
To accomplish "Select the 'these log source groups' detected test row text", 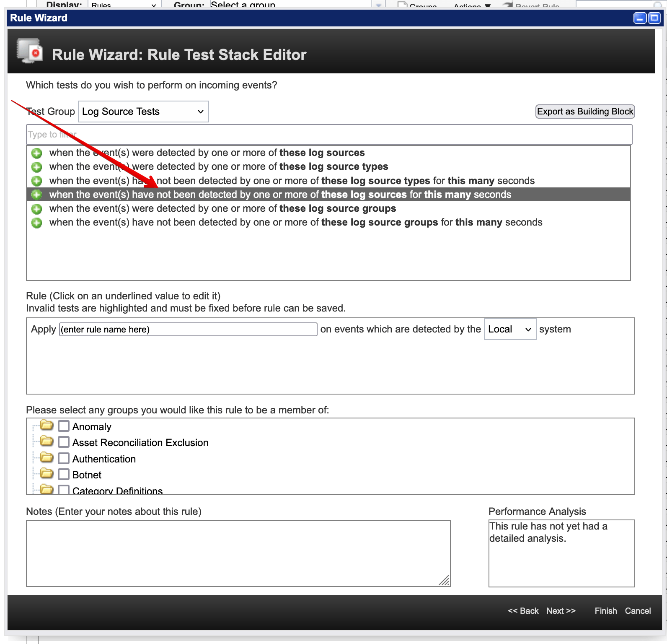I will 222,208.
